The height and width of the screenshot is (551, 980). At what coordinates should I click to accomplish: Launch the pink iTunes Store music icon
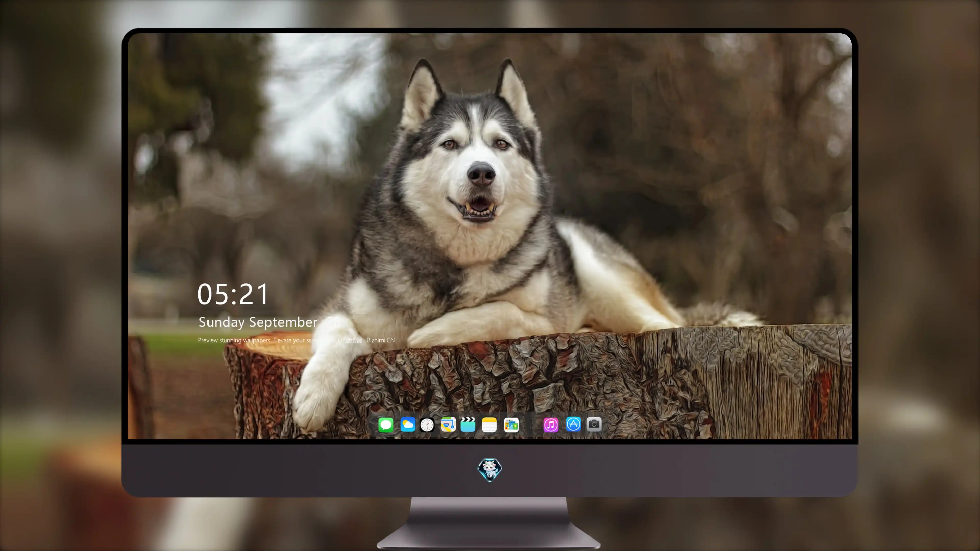click(551, 424)
